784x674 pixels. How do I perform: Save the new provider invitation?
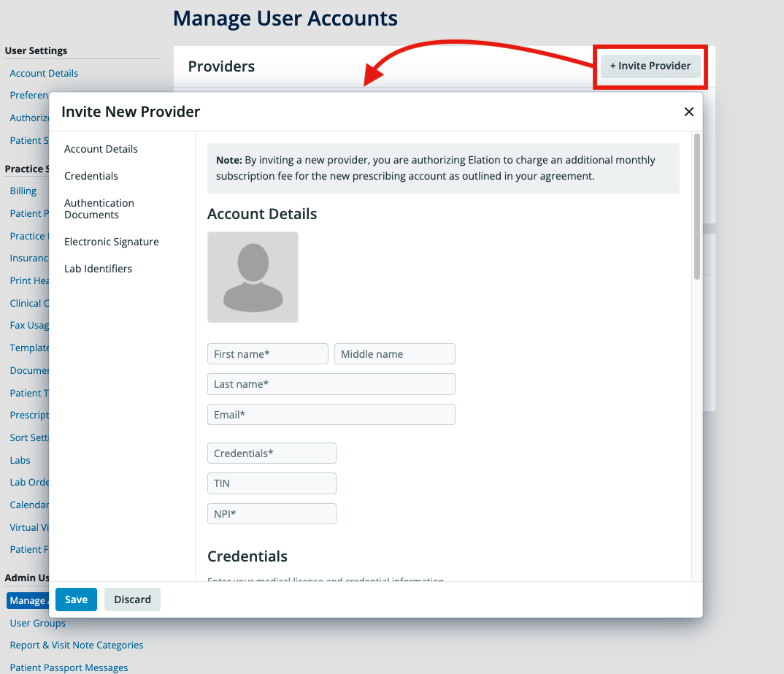(76, 599)
